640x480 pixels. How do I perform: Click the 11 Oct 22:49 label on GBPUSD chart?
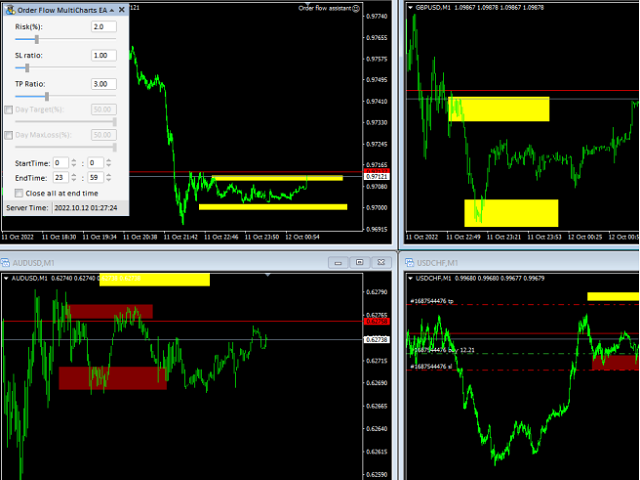(x=463, y=237)
